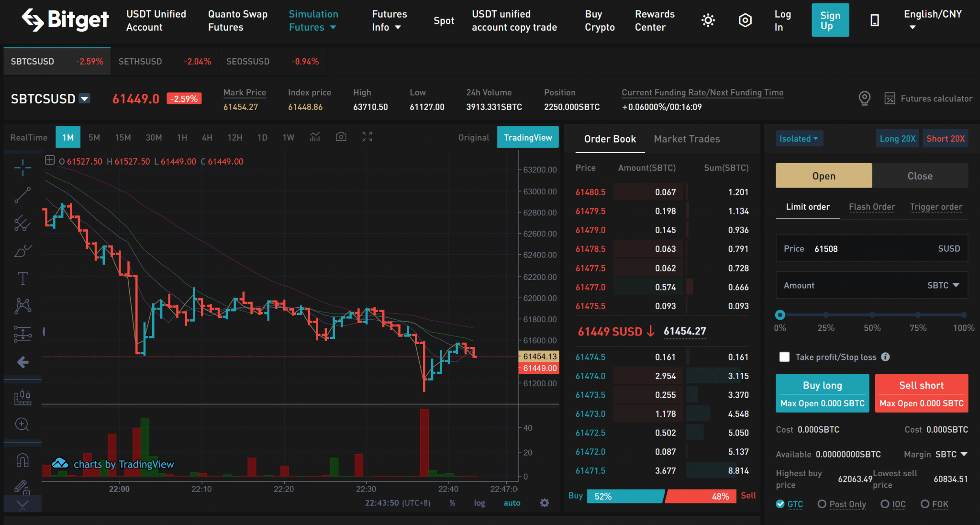Open the Trigger order tab
980x525 pixels.
pos(936,207)
